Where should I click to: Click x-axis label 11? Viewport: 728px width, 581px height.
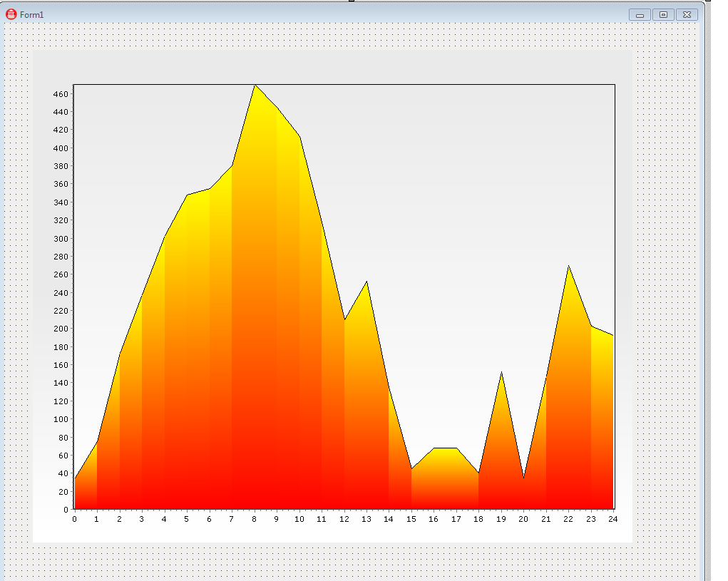pos(322,519)
